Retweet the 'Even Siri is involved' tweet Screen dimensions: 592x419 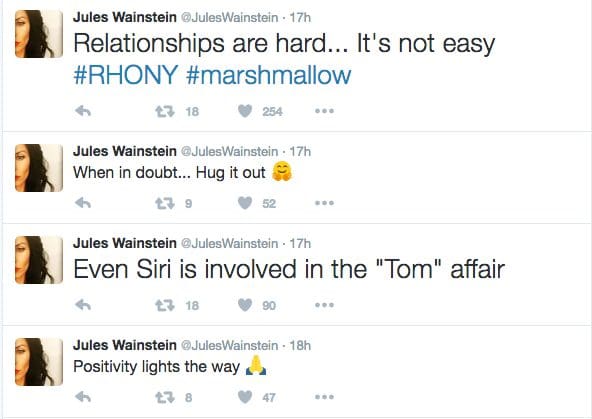click(165, 305)
